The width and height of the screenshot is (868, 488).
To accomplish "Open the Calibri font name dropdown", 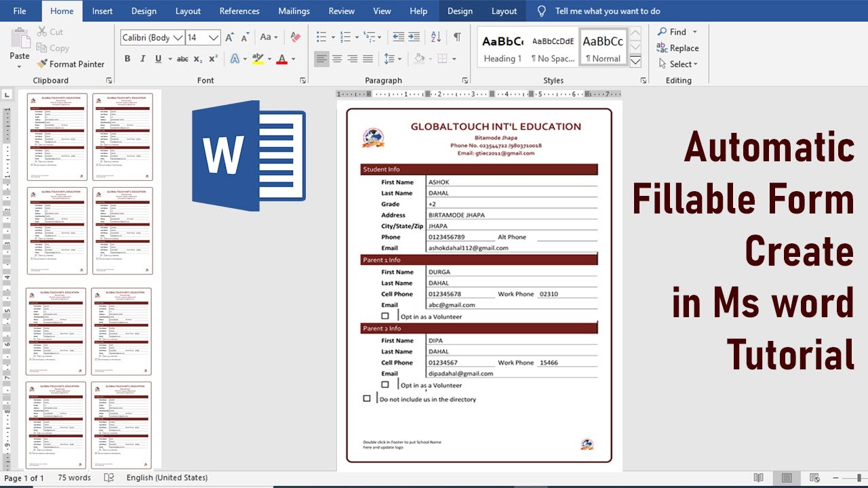I will point(178,38).
